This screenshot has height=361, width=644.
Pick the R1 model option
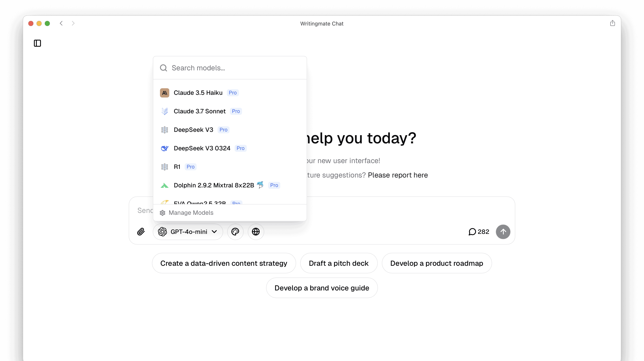(177, 167)
